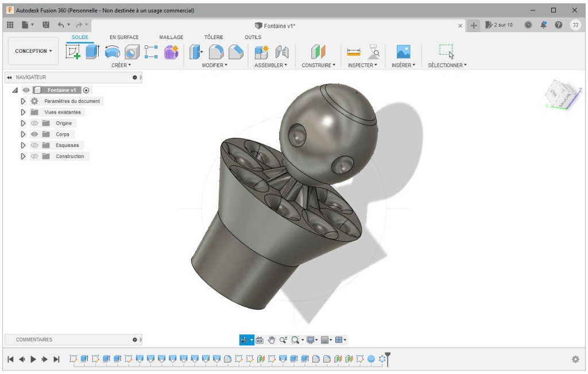Viewport: 588px width, 374px height.
Task: Hide the Corps folder using eye icon
Action: (x=34, y=134)
